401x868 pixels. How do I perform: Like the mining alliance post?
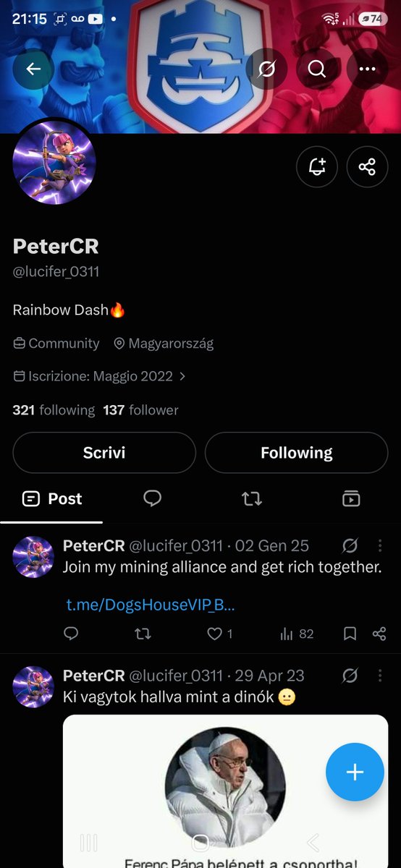click(x=215, y=634)
